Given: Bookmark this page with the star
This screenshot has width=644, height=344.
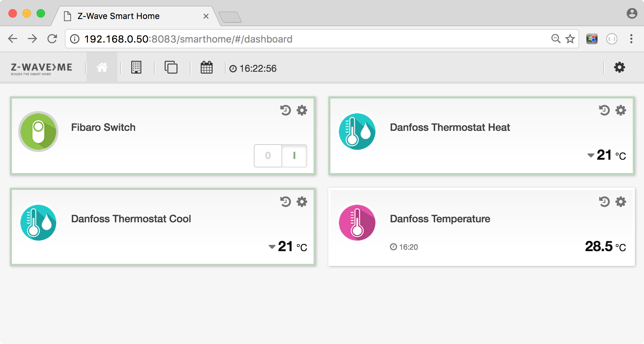Looking at the screenshot, I should click(570, 39).
